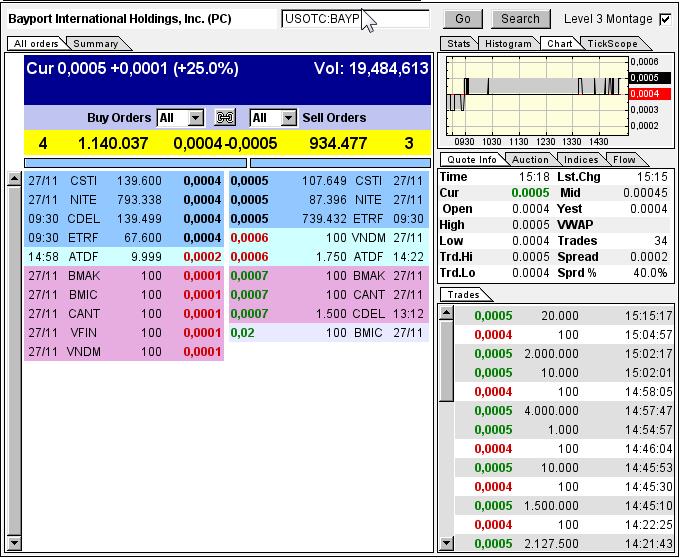The image size is (680, 558).
Task: Toggle the Level 3 Montage checkbox
Action: [x=664, y=19]
